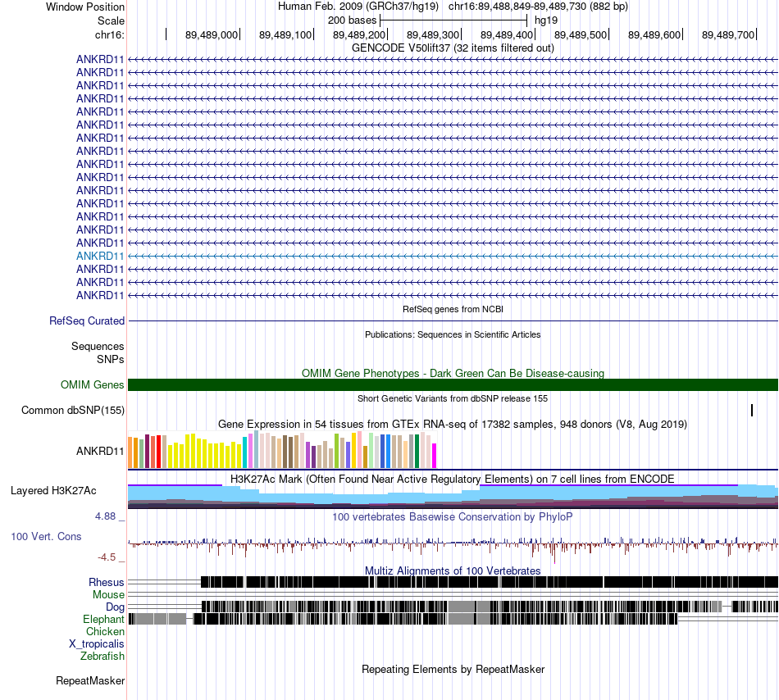Image resolution: width=779 pixels, height=700 pixels.
Task: Click the '4.88' PhyloP upper scale value
Action: click(x=105, y=516)
